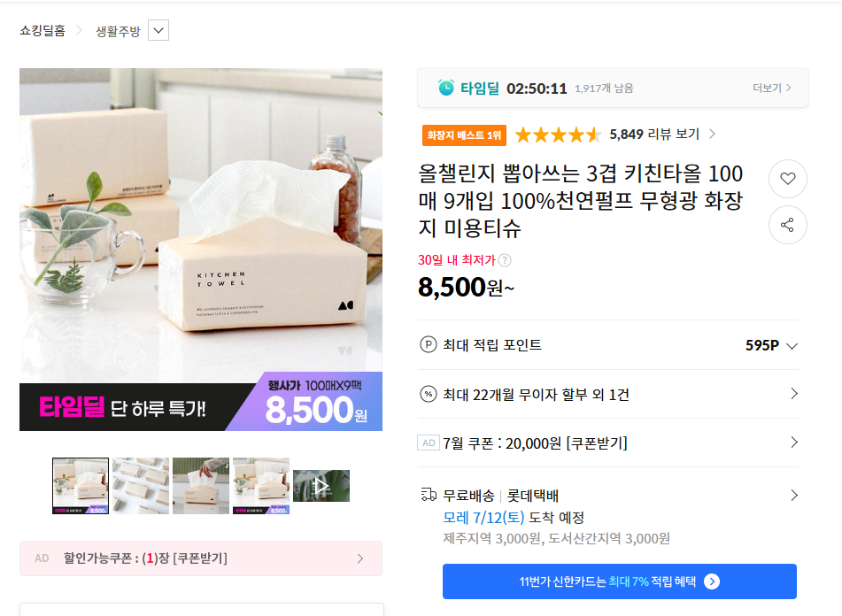Screen dimensions: 842x616
Task: Click the heart wishlist icon
Action: point(787,179)
